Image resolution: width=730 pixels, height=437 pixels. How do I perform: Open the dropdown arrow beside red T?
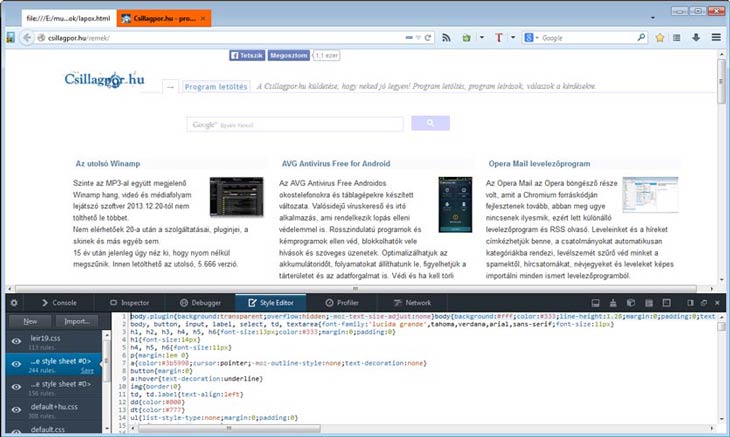513,38
